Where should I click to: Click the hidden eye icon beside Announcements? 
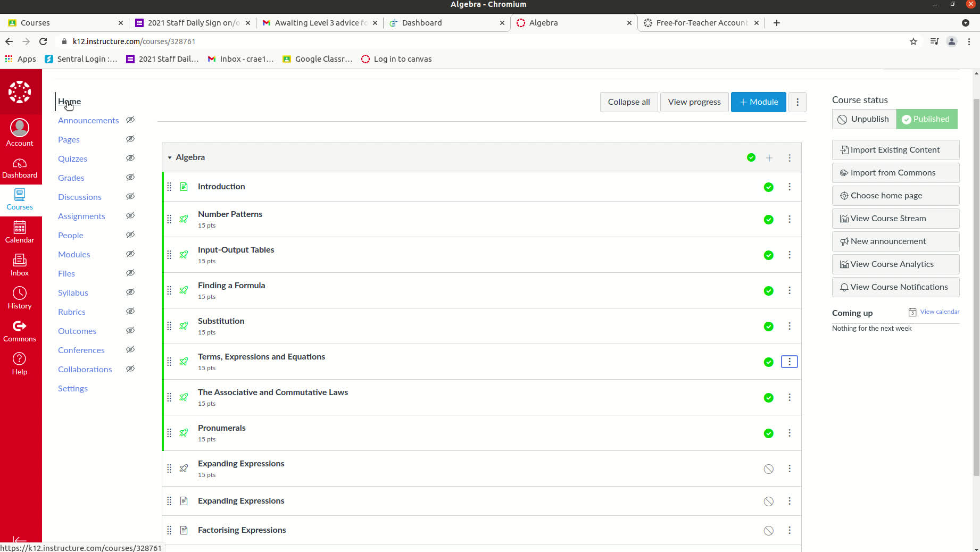(130, 120)
